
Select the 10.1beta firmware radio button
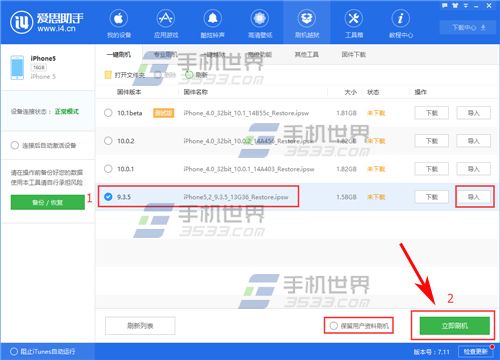tap(108, 113)
